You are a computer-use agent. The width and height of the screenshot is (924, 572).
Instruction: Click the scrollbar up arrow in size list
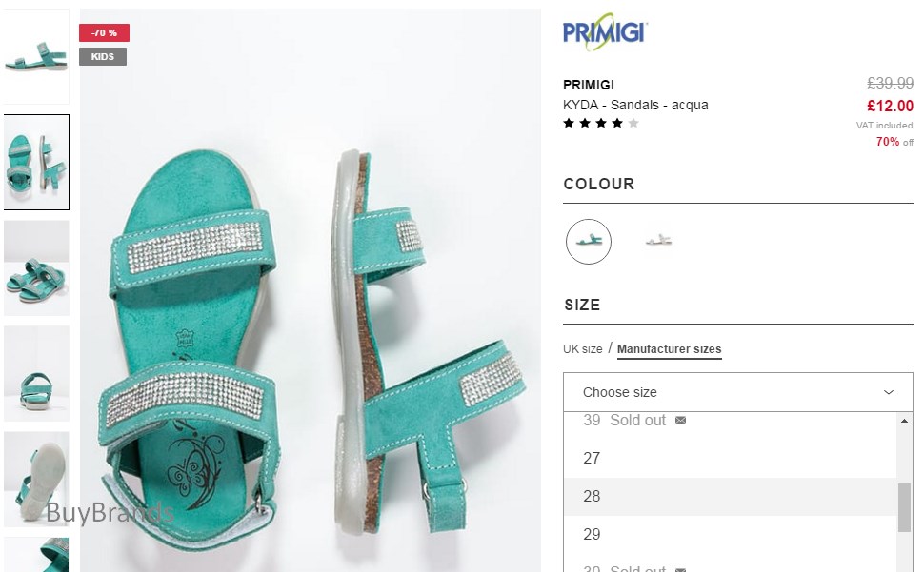tap(904, 420)
